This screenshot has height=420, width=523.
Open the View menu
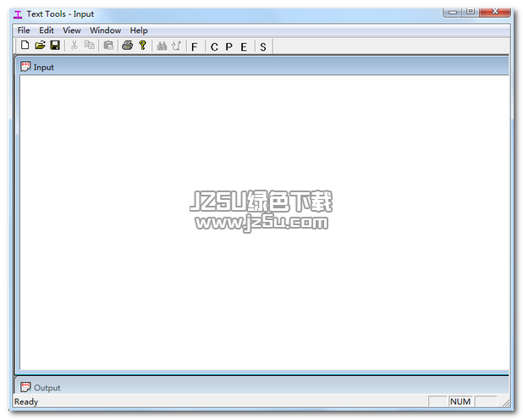click(72, 30)
